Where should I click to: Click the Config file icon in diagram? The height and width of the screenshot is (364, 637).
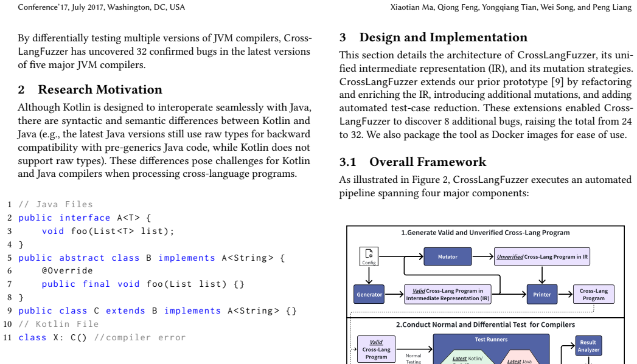point(369,256)
